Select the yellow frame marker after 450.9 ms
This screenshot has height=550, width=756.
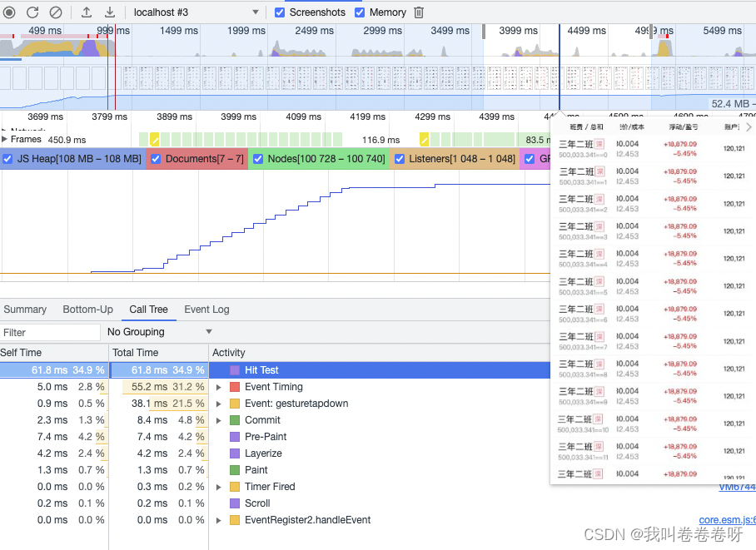(154, 139)
